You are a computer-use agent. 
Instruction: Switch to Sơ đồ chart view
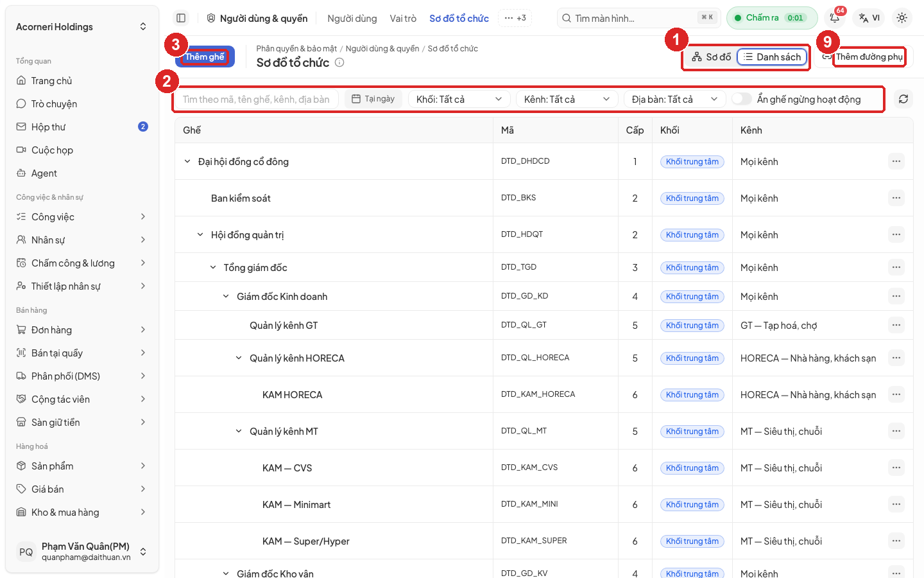click(x=711, y=57)
